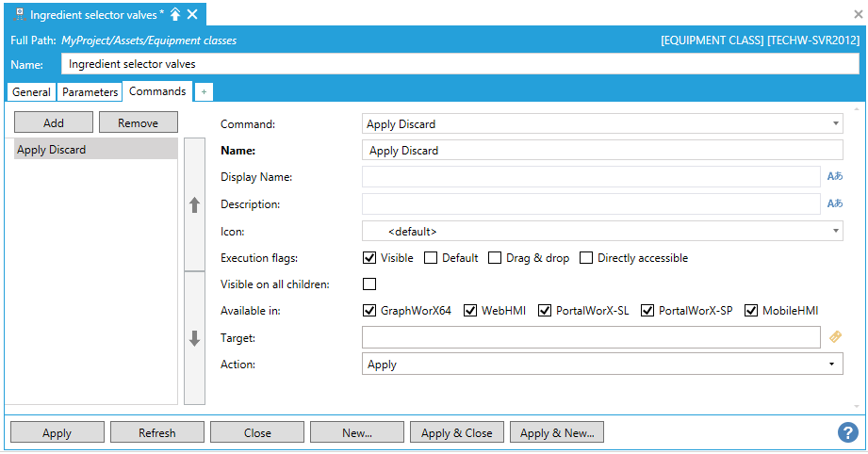Expand the Command dropdown
This screenshot has width=868, height=454.
coord(836,123)
